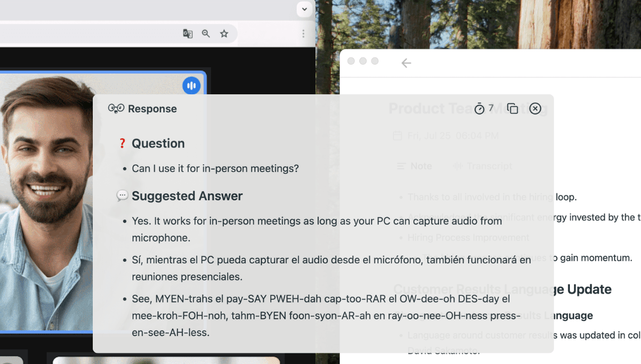The width and height of the screenshot is (641, 364).
Task: Open the Chrome tab search dropdown
Action: pos(304,9)
